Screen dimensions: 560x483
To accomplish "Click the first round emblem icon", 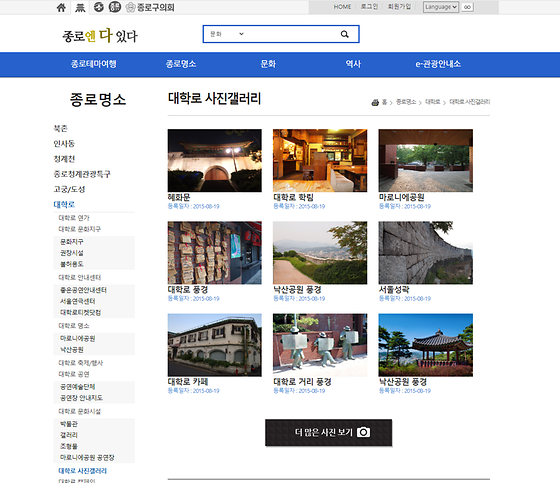I will tap(99, 7).
